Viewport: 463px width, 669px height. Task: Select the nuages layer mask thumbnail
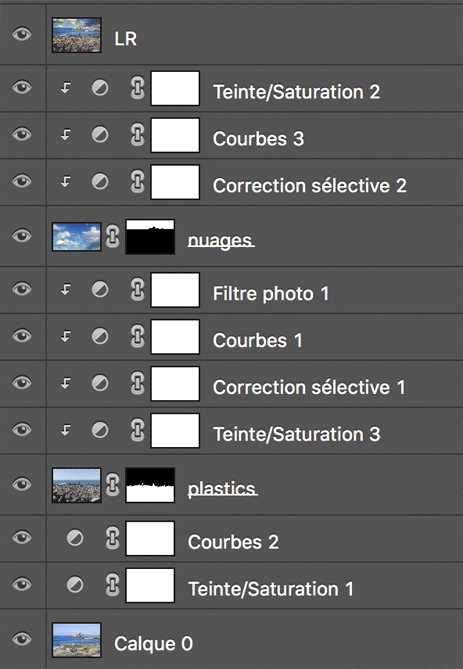coord(150,237)
